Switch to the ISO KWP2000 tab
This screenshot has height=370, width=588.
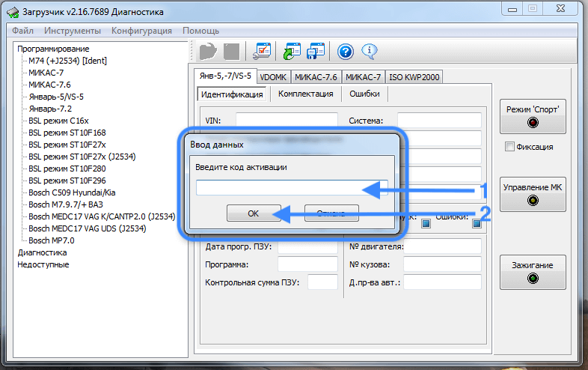pyautogui.click(x=414, y=77)
